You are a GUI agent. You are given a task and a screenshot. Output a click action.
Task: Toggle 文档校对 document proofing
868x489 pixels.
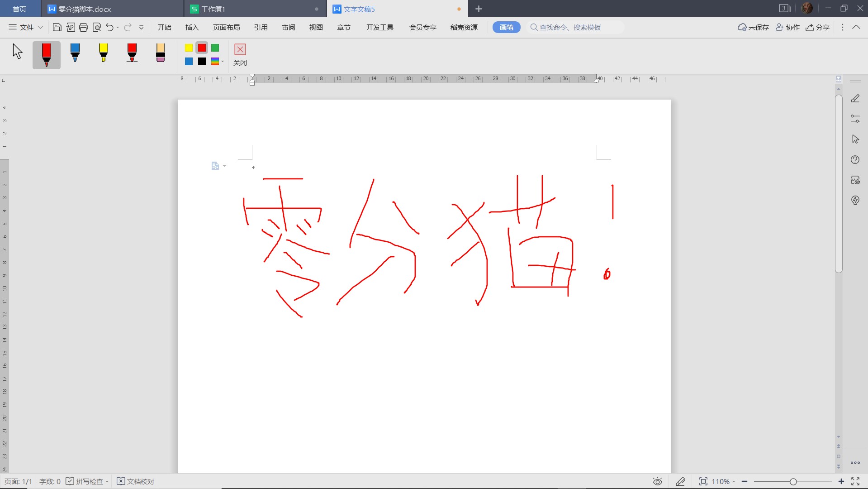136,481
